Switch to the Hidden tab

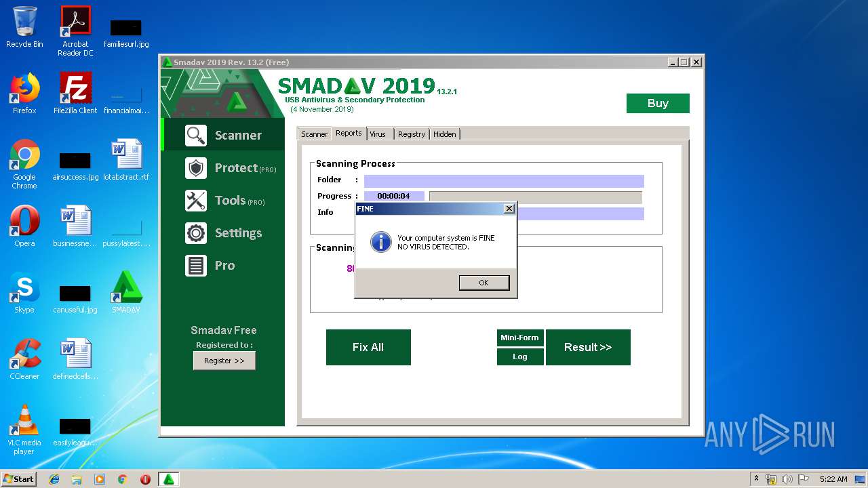coord(445,134)
